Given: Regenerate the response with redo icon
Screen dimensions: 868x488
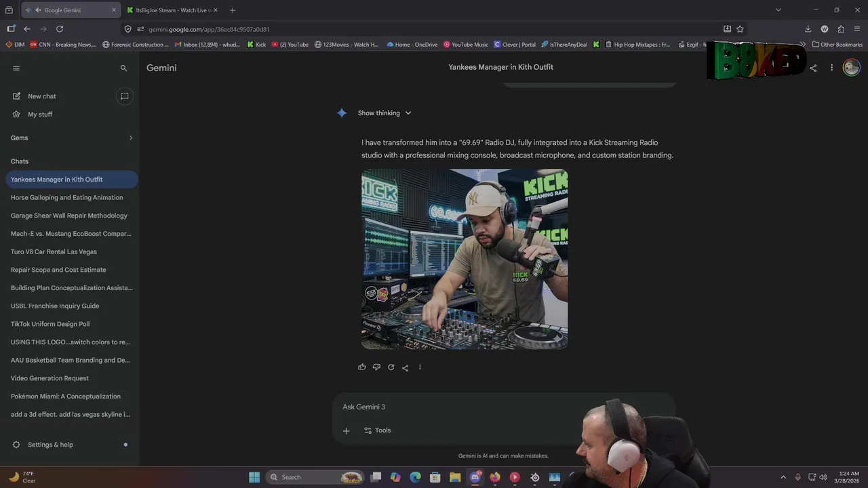Looking at the screenshot, I should pos(391,367).
